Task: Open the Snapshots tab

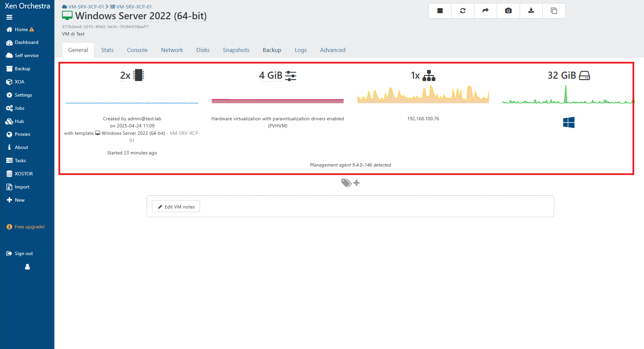Action: [236, 50]
